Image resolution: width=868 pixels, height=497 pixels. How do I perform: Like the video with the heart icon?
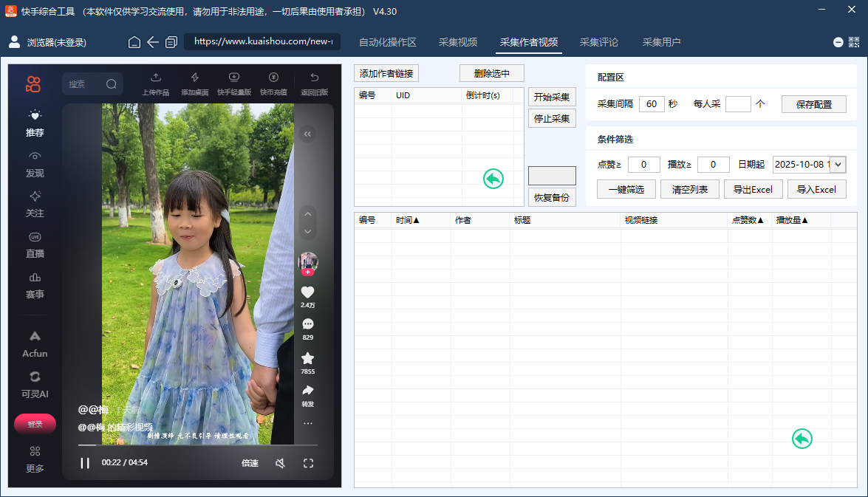307,291
